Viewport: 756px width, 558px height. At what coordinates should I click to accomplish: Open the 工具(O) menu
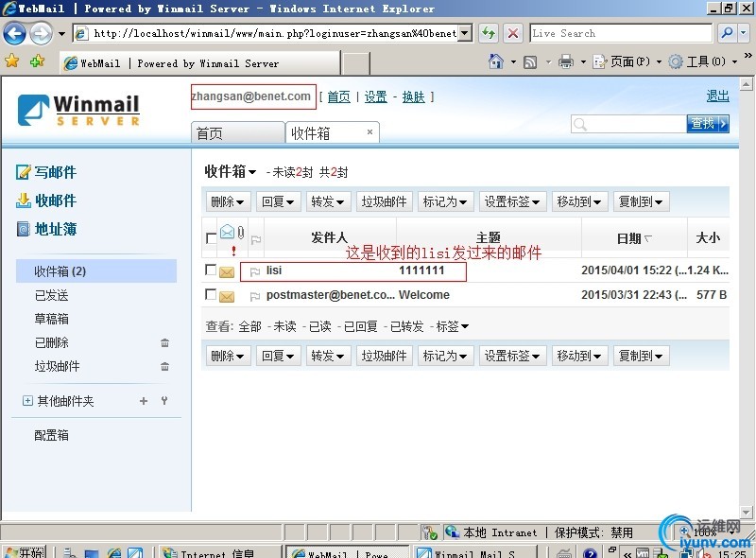(702, 61)
